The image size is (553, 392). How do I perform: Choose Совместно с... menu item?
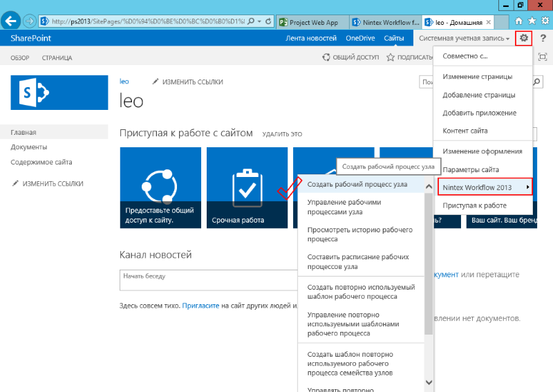point(482,56)
